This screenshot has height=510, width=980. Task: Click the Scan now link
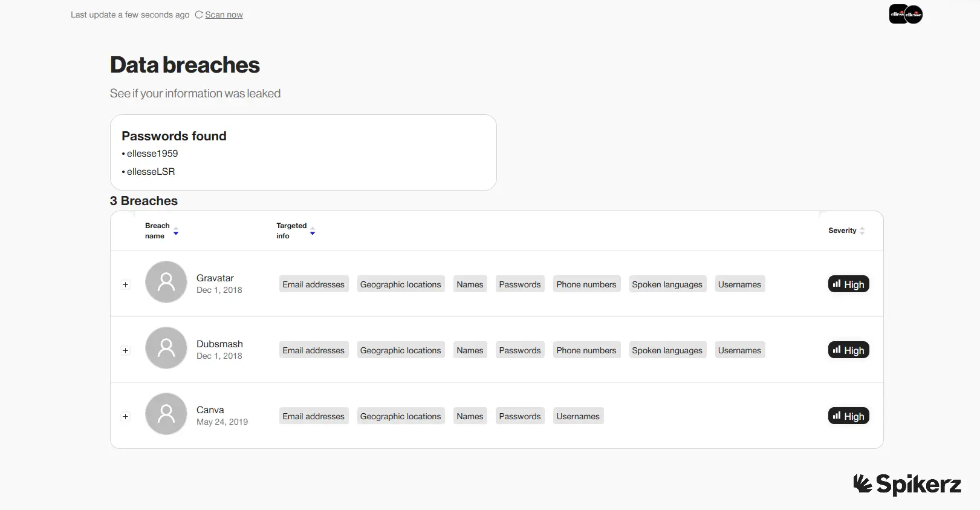[224, 15]
